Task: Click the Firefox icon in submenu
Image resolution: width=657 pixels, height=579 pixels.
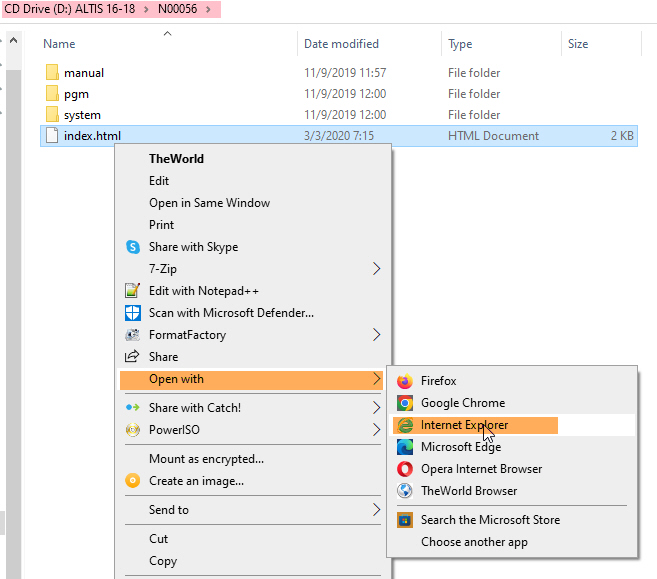Action: [405, 381]
